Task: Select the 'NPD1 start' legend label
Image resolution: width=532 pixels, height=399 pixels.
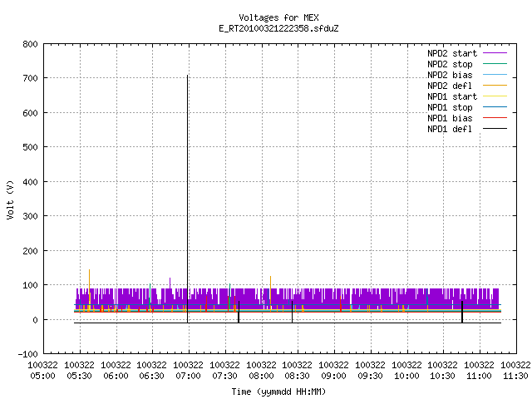Action: [x=452, y=96]
